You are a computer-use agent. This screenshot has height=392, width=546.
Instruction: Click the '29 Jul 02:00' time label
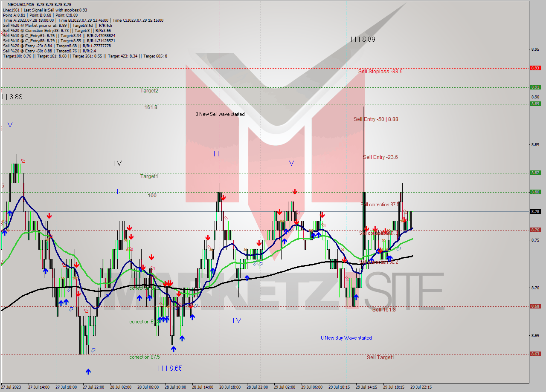click(284, 387)
